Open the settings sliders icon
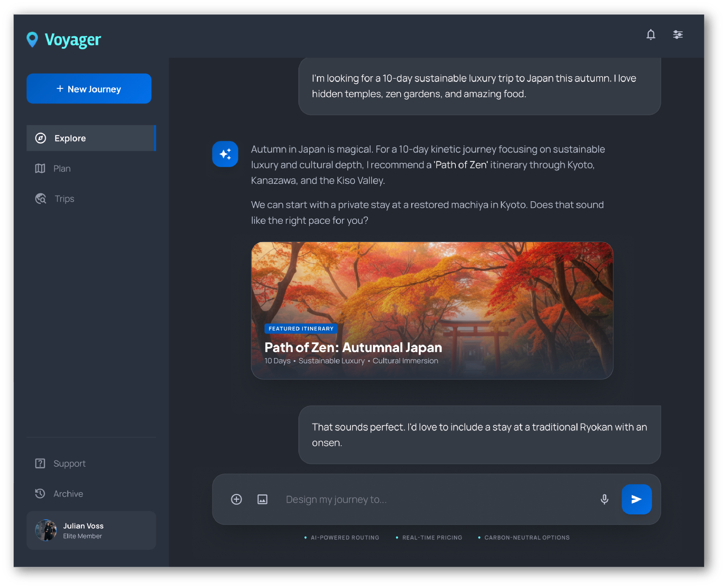The height and width of the screenshot is (588, 725). point(678,35)
